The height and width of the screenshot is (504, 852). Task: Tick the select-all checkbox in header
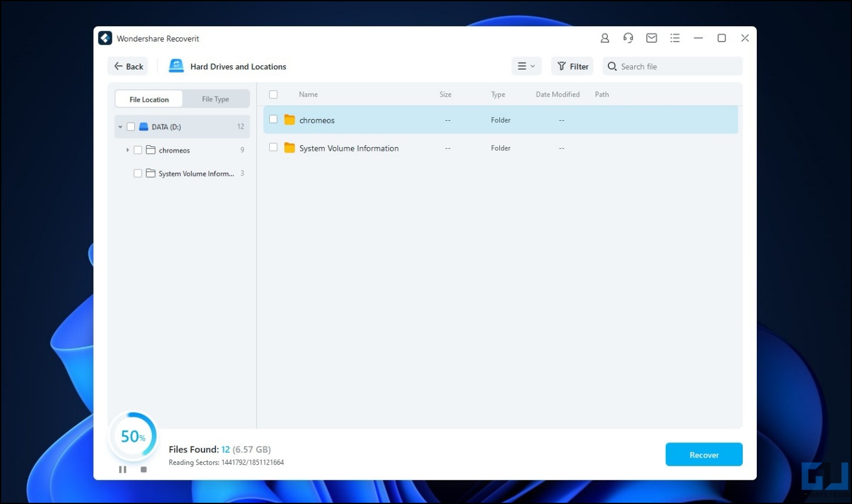[273, 95]
